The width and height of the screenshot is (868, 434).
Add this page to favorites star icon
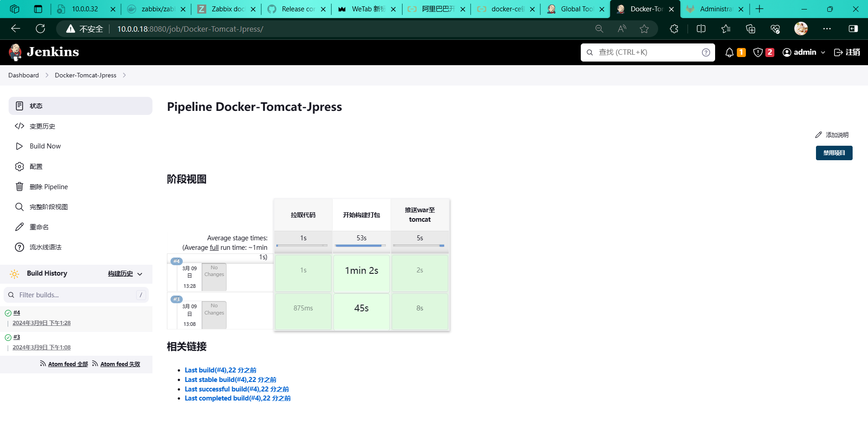(644, 29)
